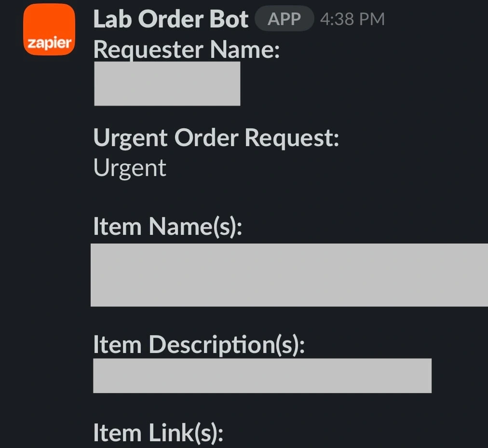
Task: Click the APP badge beside the bot name
Action: pos(284,19)
